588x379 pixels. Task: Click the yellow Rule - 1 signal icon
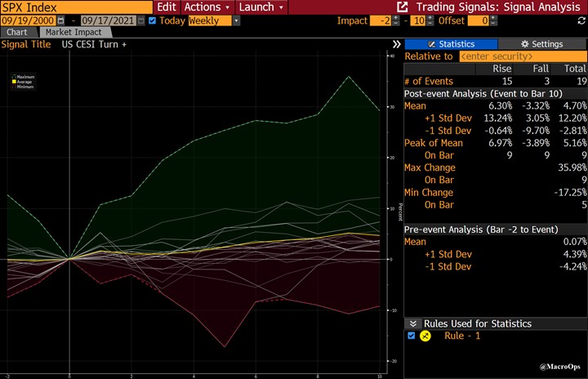click(425, 337)
